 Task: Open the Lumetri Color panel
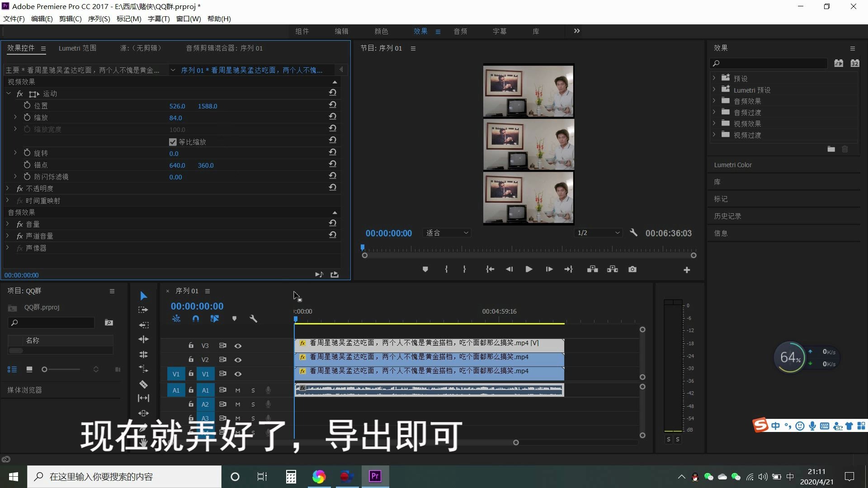pos(733,165)
